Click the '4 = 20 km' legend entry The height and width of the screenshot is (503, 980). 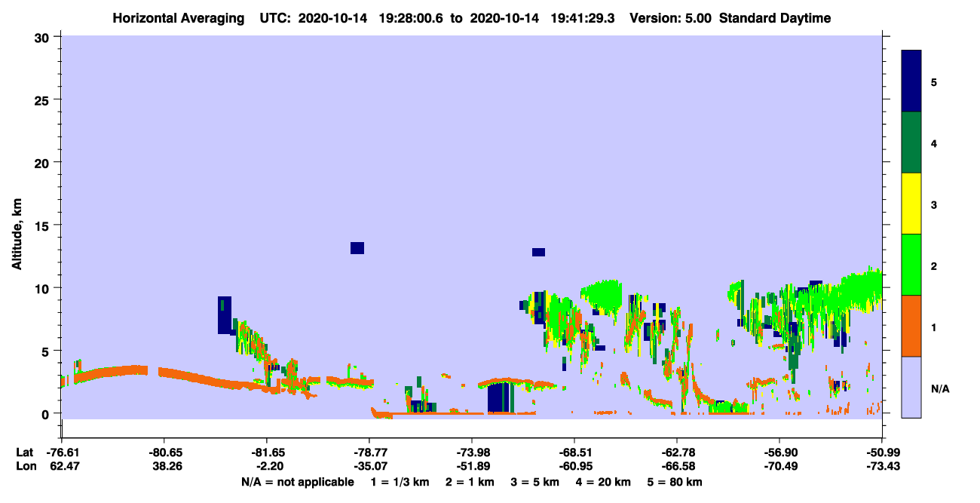coord(603,482)
